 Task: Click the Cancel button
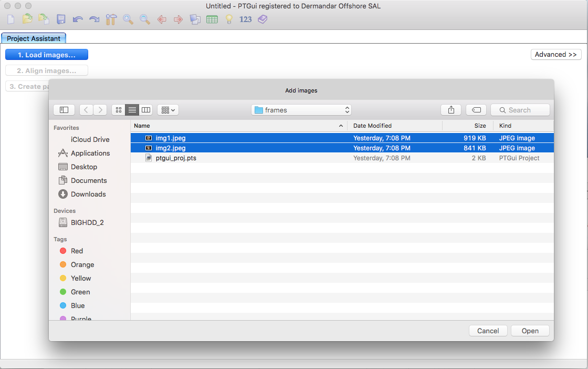click(x=488, y=331)
